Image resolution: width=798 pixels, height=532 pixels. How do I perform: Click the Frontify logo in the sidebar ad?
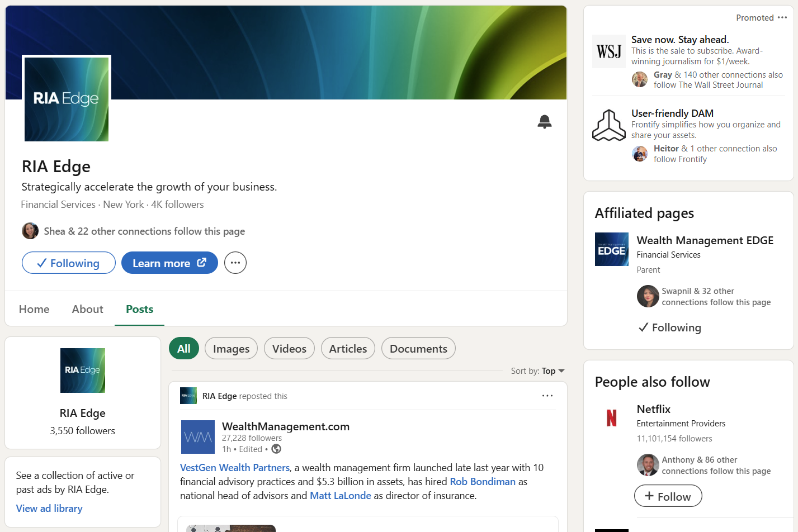[608, 125]
